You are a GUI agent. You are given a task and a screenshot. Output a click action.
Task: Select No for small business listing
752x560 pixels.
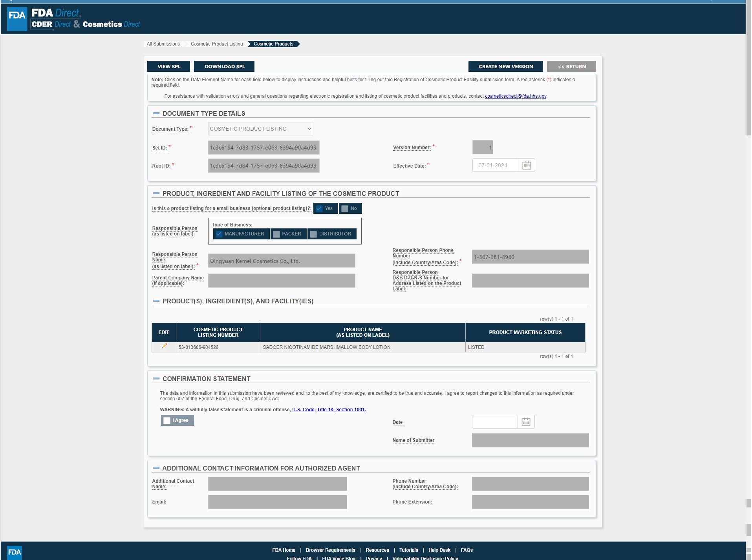(345, 209)
